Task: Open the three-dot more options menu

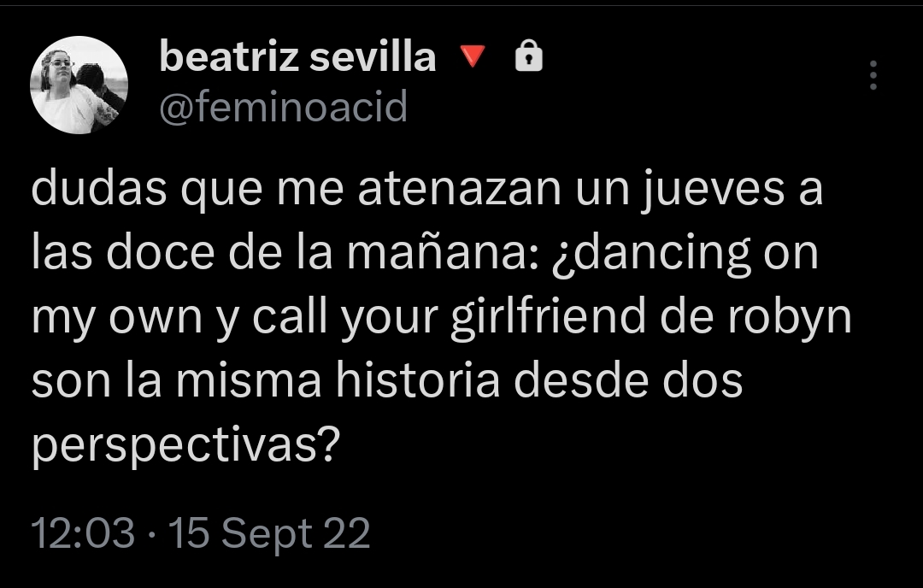Action: pyautogui.click(x=873, y=75)
